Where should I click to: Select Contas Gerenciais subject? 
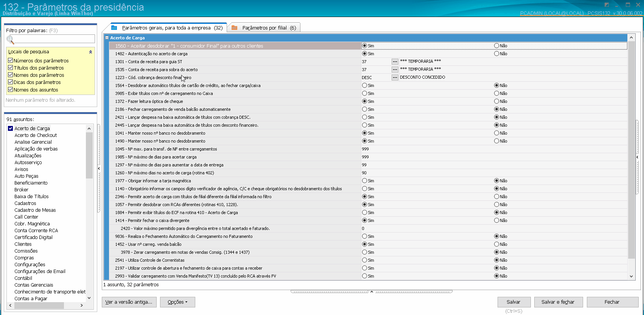pos(34,285)
